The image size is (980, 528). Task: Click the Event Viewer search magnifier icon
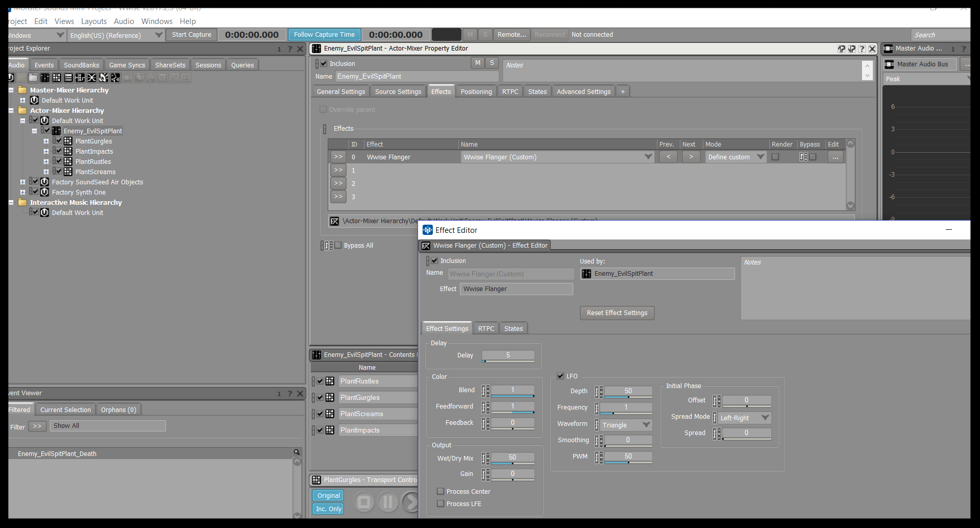297,452
